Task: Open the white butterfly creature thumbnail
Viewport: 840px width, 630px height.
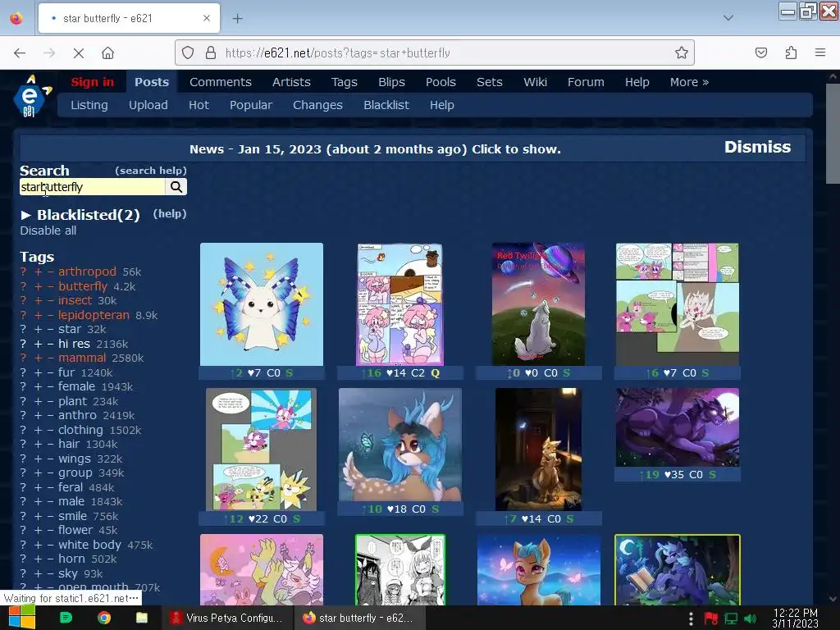Action: tap(262, 304)
